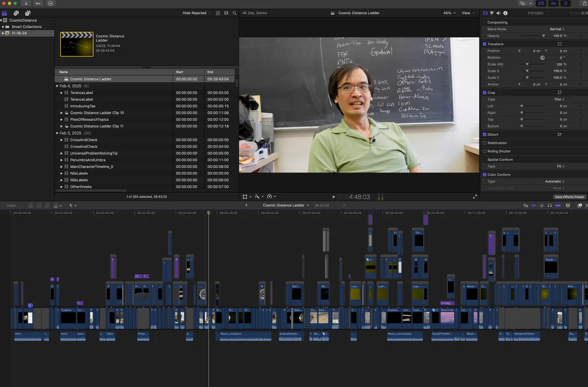Open the Titles and Generators sidebar
This screenshot has width=588, height=387.
27,13
